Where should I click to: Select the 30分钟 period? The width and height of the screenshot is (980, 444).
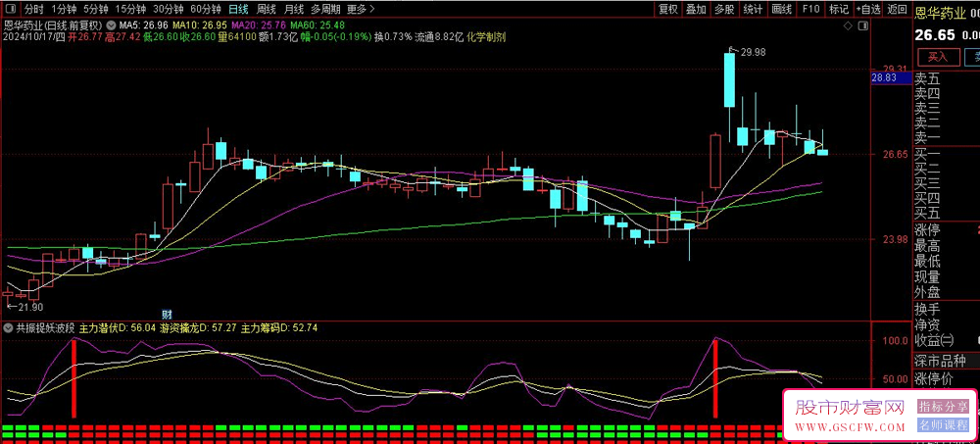coord(169,9)
